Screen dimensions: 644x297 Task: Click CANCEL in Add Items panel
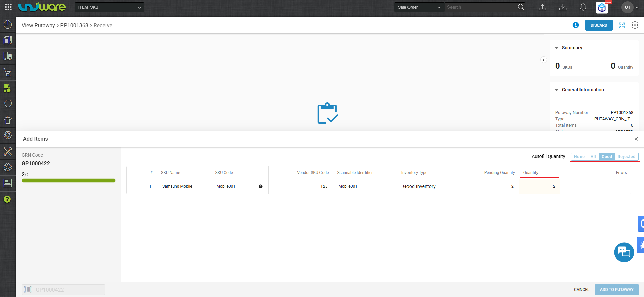click(x=582, y=290)
